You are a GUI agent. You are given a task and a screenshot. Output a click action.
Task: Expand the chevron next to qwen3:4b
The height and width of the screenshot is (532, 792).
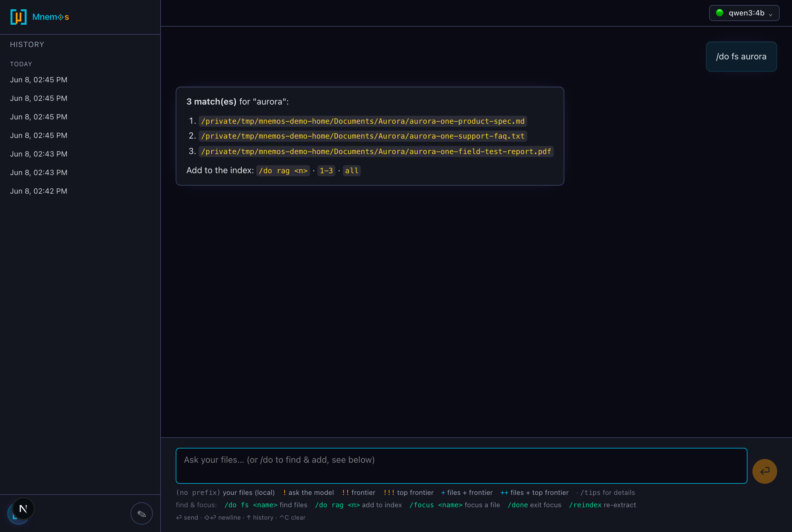coord(770,15)
